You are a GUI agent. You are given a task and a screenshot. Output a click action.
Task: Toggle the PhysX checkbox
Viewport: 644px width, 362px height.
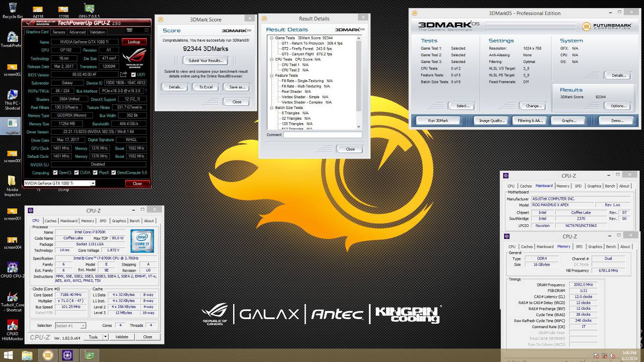pos(95,173)
